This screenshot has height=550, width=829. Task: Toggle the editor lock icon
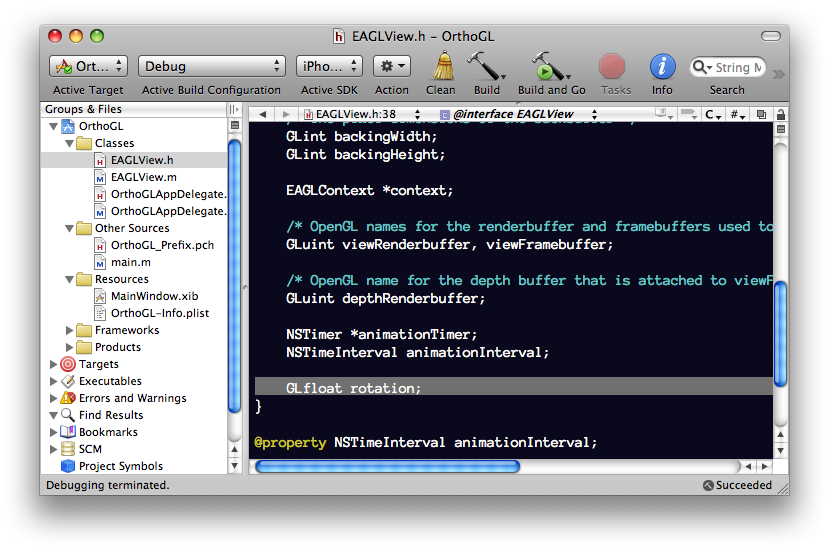pyautogui.click(x=780, y=114)
